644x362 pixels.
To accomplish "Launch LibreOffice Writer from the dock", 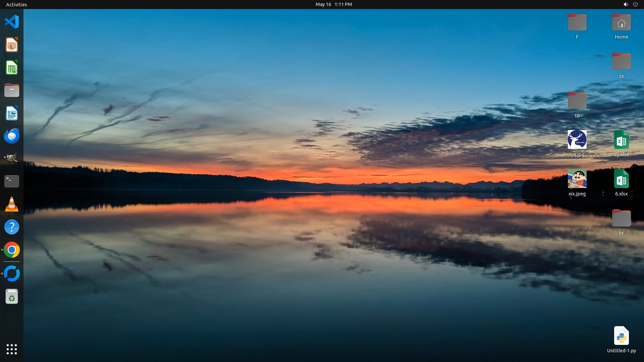I will [12, 113].
